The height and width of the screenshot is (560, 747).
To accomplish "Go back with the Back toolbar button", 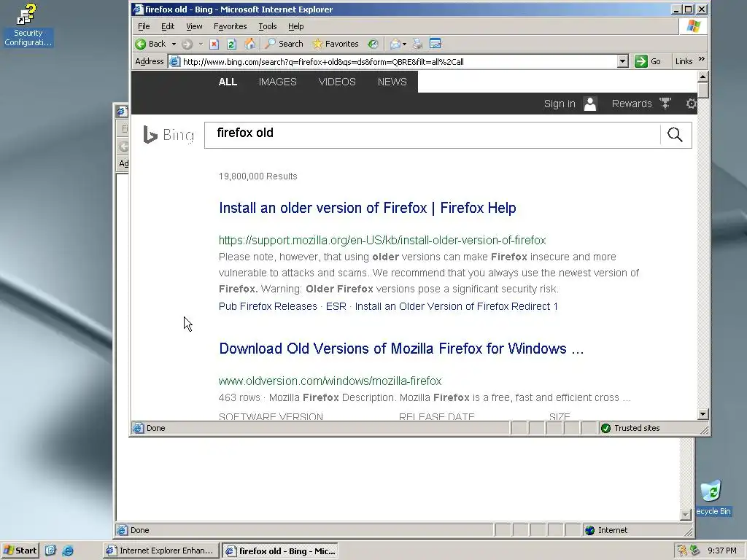I will 150,44.
